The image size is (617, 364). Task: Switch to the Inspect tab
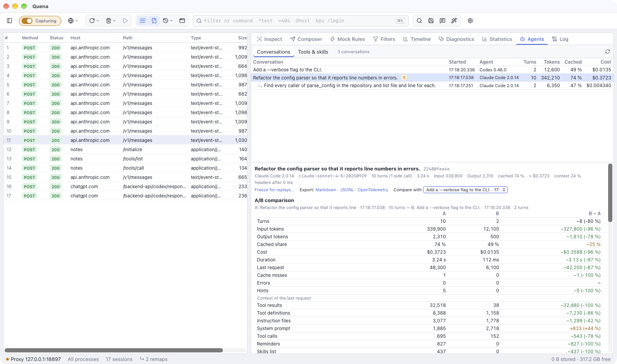(270, 39)
